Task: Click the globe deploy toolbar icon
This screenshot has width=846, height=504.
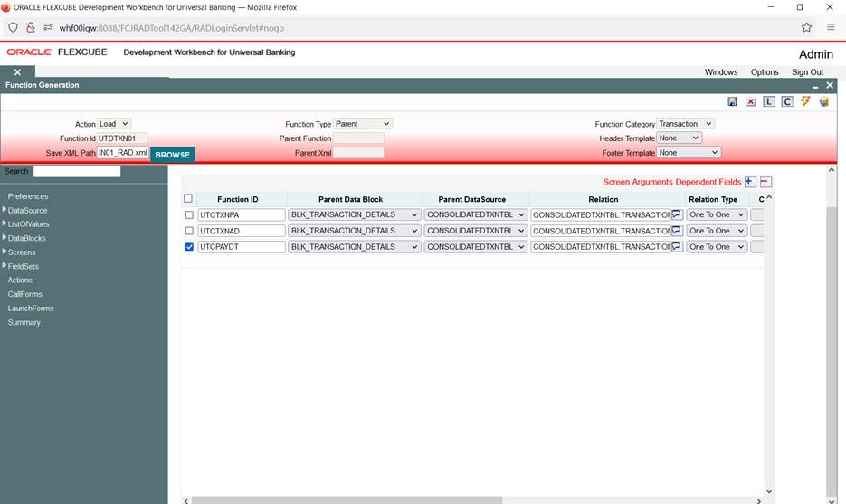Action: 824,101
